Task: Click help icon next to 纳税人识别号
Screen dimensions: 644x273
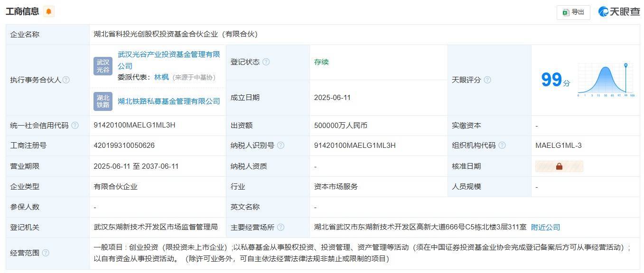Action: click(280, 146)
